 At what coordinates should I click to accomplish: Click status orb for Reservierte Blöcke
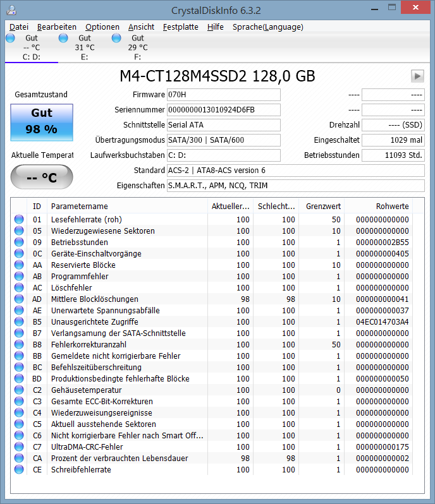click(19, 265)
